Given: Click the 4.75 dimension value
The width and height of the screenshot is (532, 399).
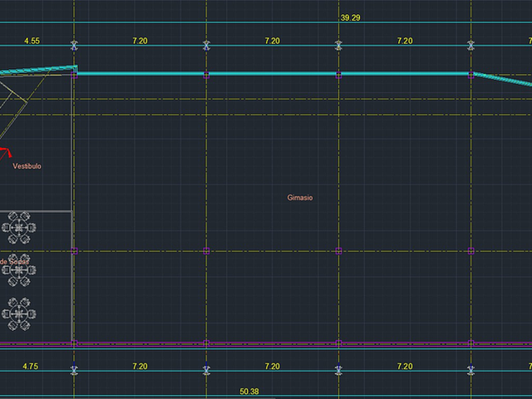Looking at the screenshot, I should coord(31,367).
